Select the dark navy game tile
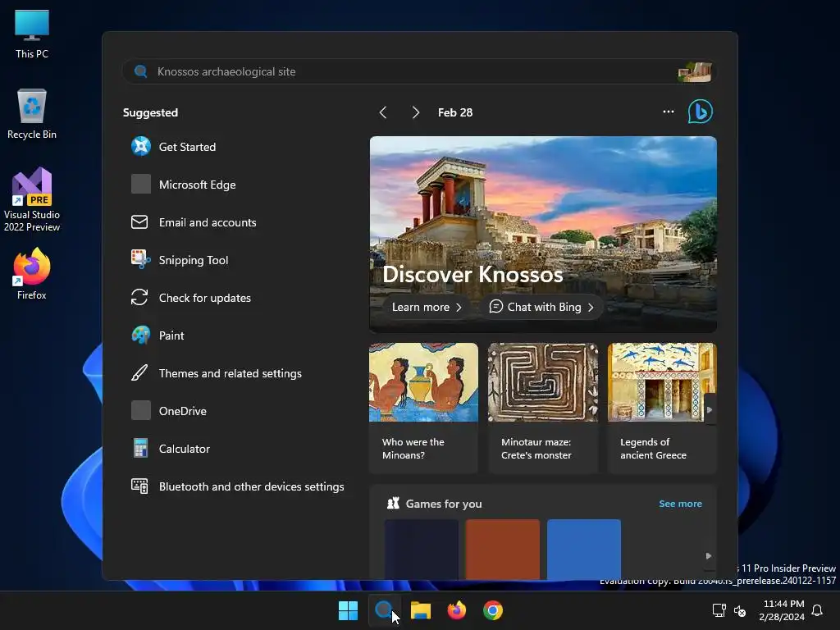The width and height of the screenshot is (840, 630). coord(422,549)
